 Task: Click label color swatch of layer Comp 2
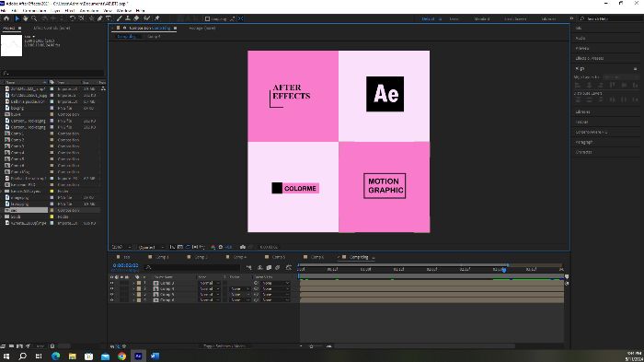(139, 283)
